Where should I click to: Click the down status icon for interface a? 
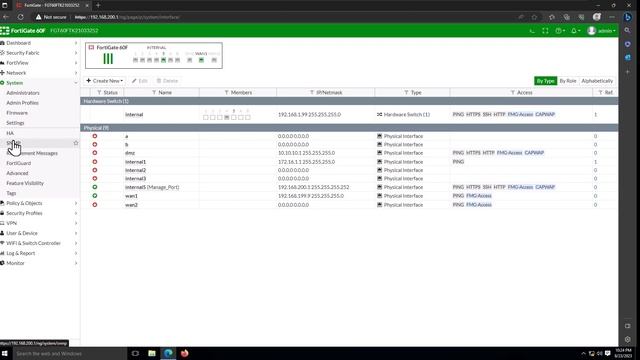coord(95,136)
